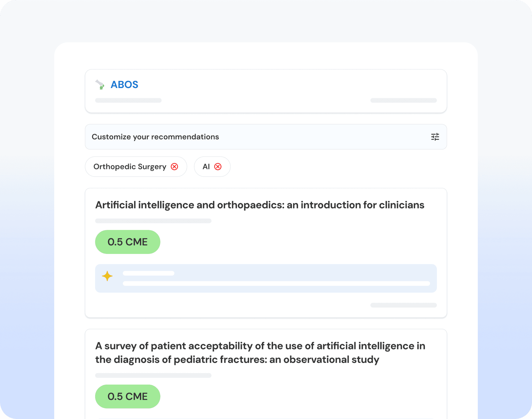Open the patient acceptability survey article title
Viewport: 532px width, 419px height.
pos(260,353)
